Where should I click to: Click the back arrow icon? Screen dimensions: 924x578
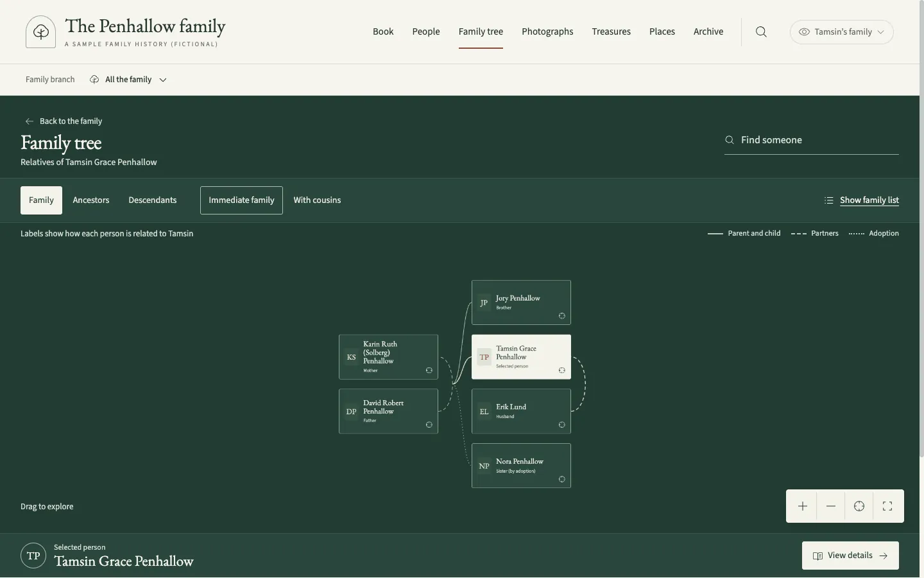(30, 121)
